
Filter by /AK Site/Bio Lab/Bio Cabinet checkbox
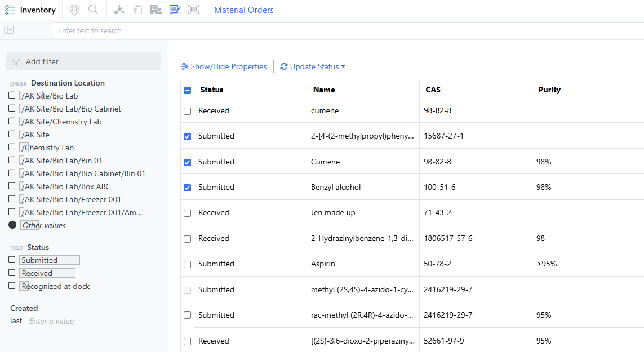pos(12,108)
